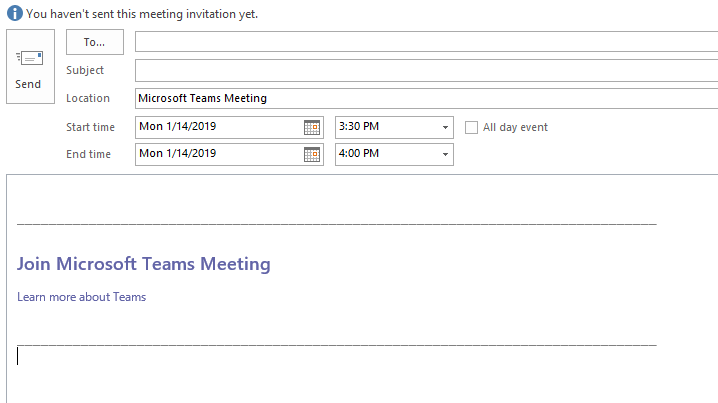
Task: Click into the Subject text field
Action: 425,71
